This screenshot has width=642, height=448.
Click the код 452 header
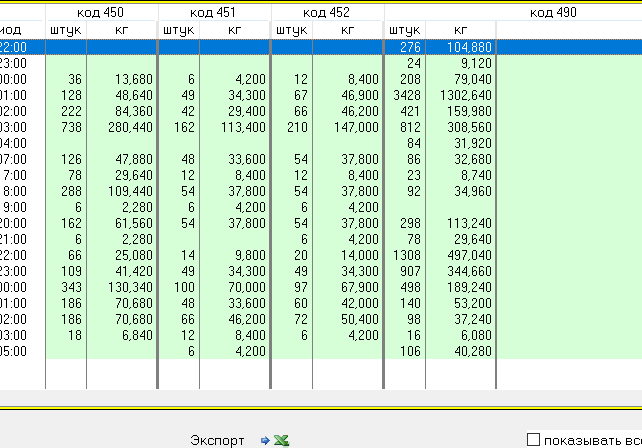tap(326, 12)
